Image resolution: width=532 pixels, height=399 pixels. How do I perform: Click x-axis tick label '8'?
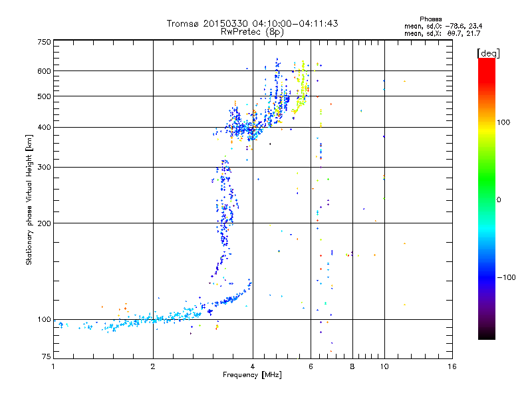pos(352,366)
